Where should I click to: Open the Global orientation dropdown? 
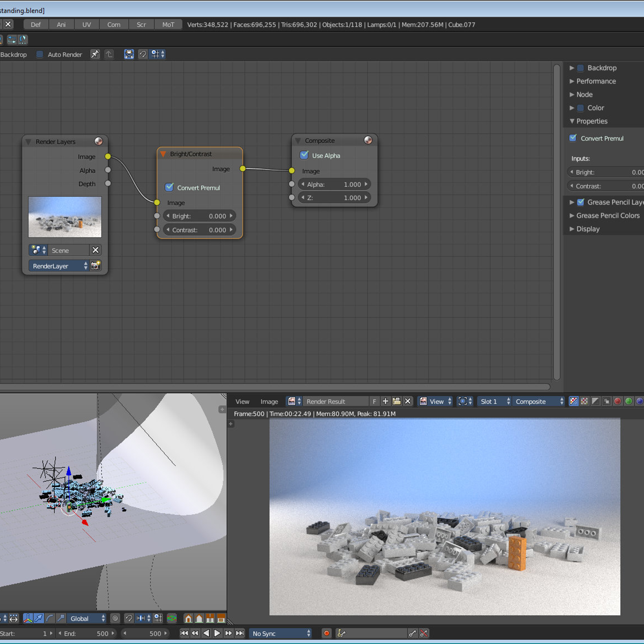(x=87, y=618)
